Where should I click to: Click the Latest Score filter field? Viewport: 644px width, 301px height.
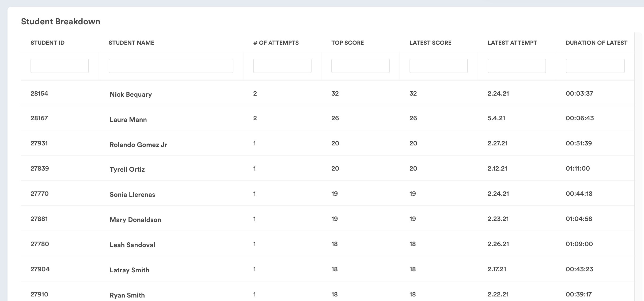pyautogui.click(x=438, y=66)
